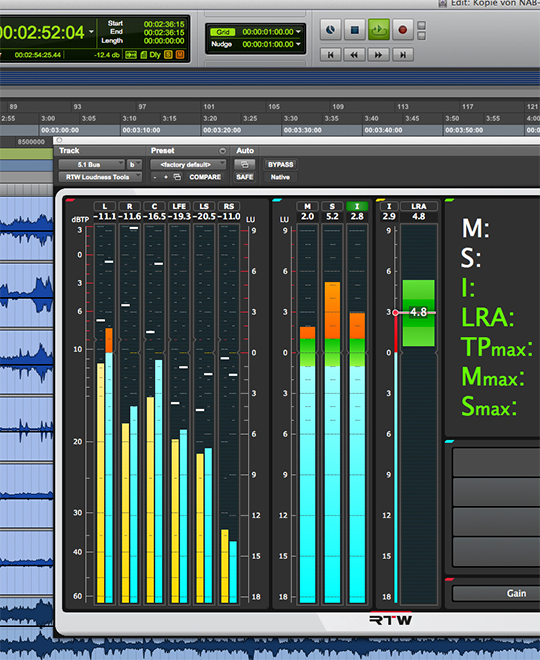Click the R channel label

130,206
